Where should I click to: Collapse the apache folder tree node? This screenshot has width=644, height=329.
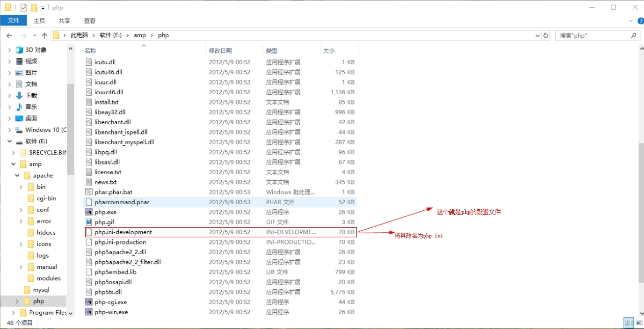[x=17, y=175]
